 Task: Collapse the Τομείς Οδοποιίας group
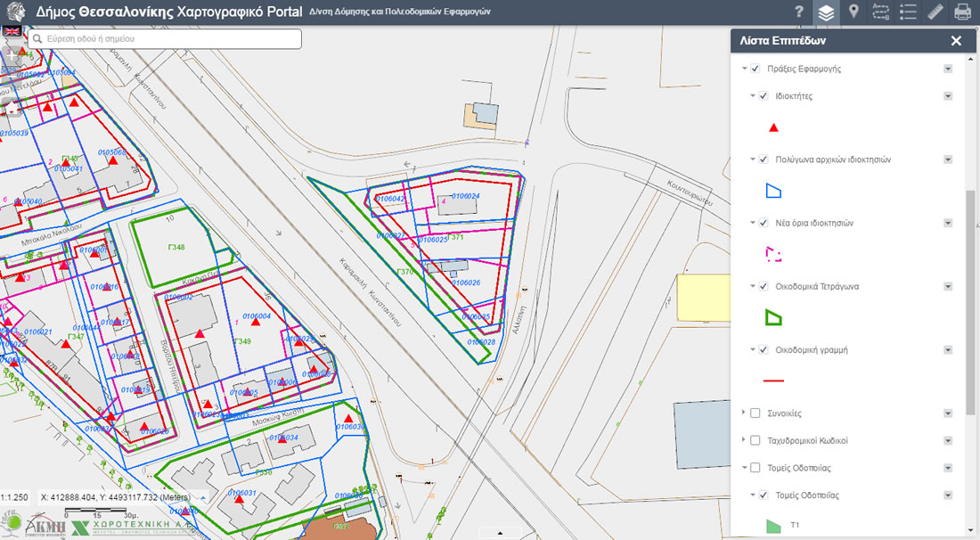pos(745,468)
